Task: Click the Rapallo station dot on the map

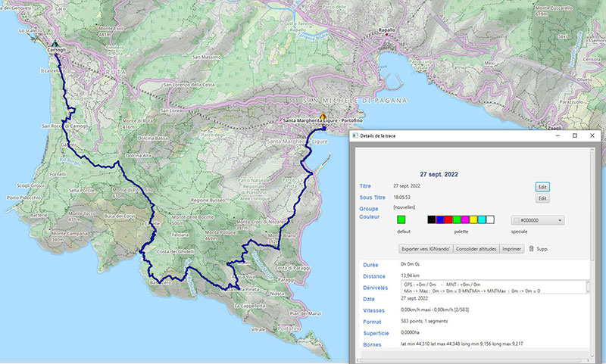Action: point(386,35)
